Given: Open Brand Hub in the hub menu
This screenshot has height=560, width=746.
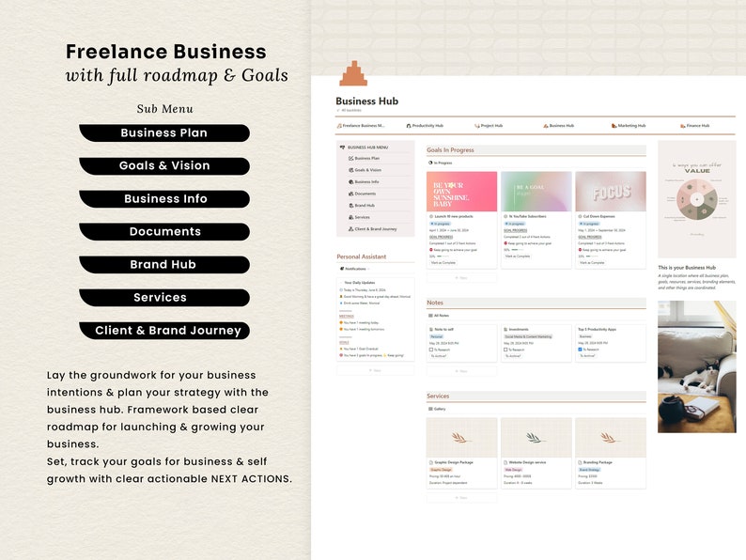Looking at the screenshot, I should [x=362, y=206].
